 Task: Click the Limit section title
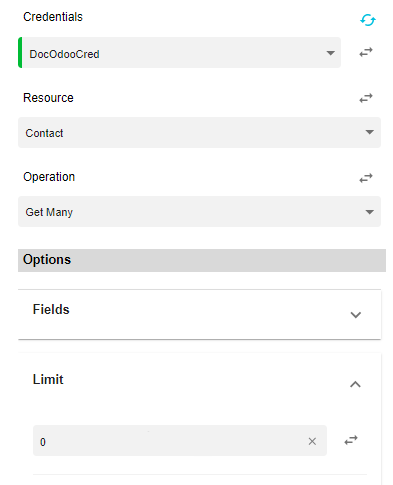[x=48, y=380]
